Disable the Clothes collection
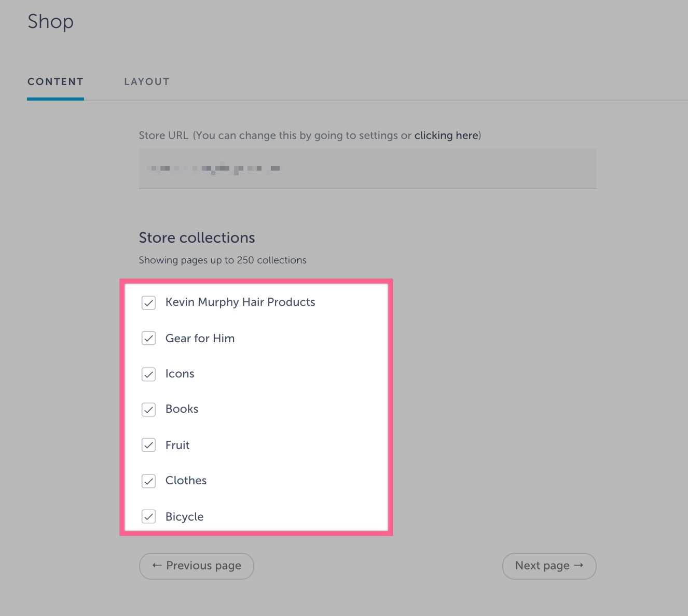 pyautogui.click(x=148, y=481)
